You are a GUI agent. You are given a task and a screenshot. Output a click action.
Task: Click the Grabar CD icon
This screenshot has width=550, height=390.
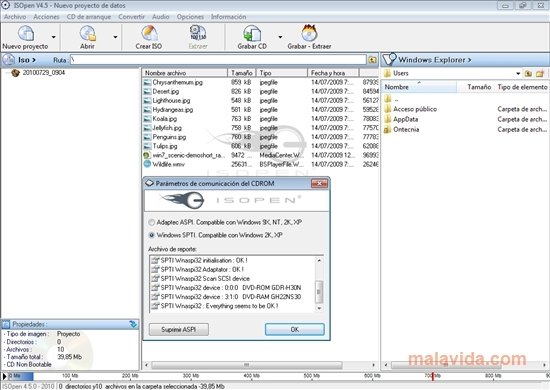[x=252, y=33]
